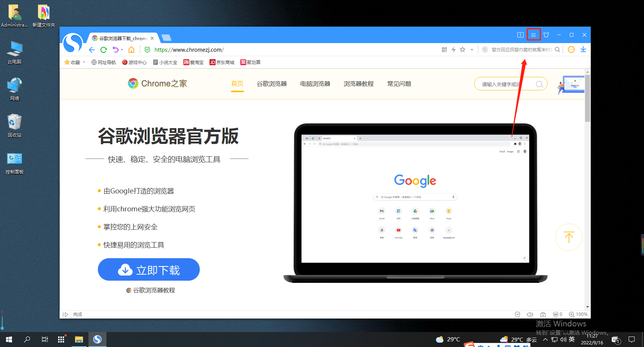Open the 谷歌浏览器 navigation item
The height and width of the screenshot is (347, 644).
272,84
